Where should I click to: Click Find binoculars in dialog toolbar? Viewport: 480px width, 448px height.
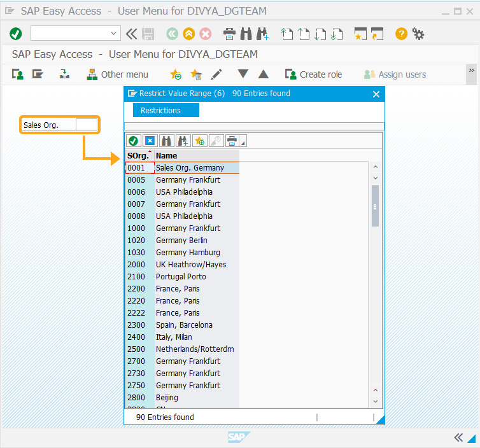pos(166,141)
